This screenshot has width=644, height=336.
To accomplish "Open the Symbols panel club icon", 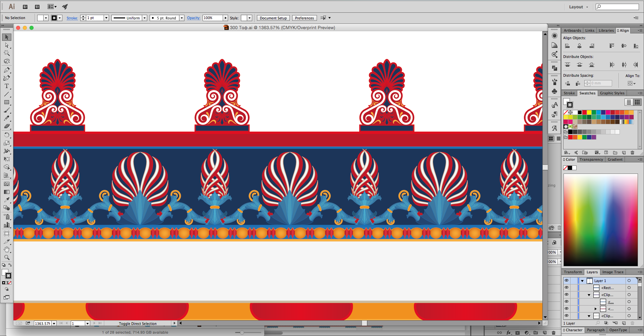I will coord(554,91).
